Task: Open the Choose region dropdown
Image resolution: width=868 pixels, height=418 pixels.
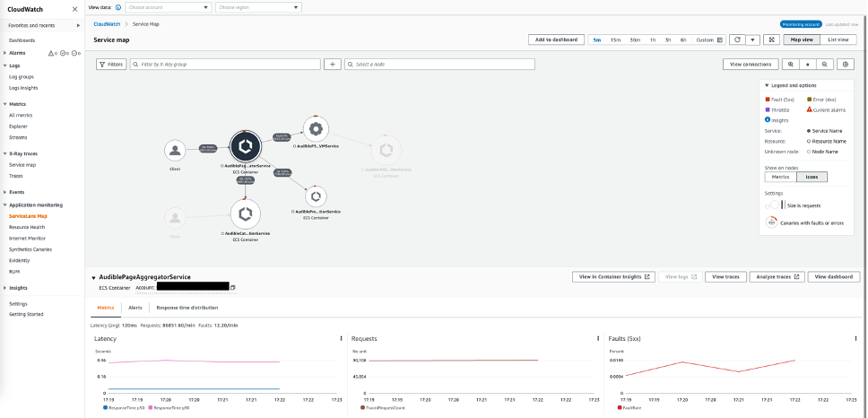Action: tap(258, 8)
